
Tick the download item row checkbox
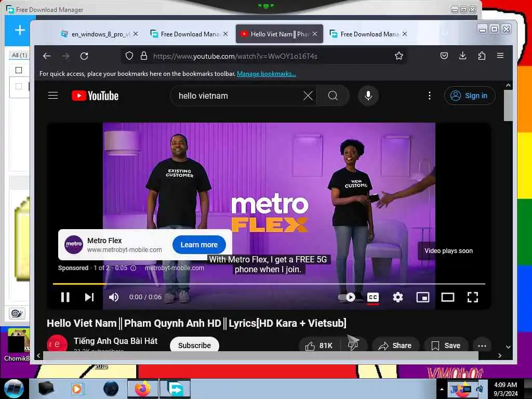19,87
